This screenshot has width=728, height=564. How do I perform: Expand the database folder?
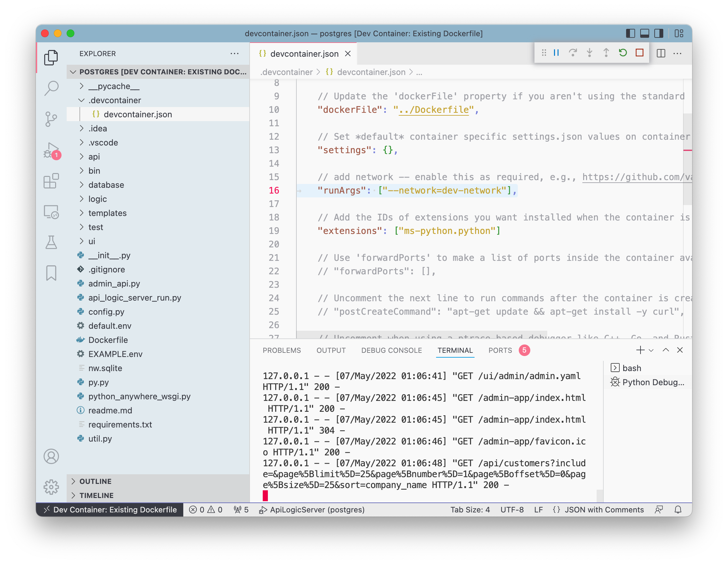158,185
